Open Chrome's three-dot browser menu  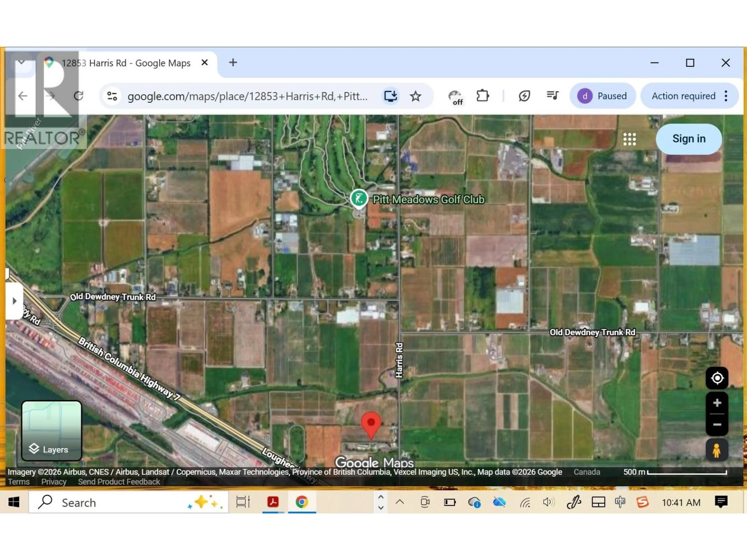(x=726, y=96)
